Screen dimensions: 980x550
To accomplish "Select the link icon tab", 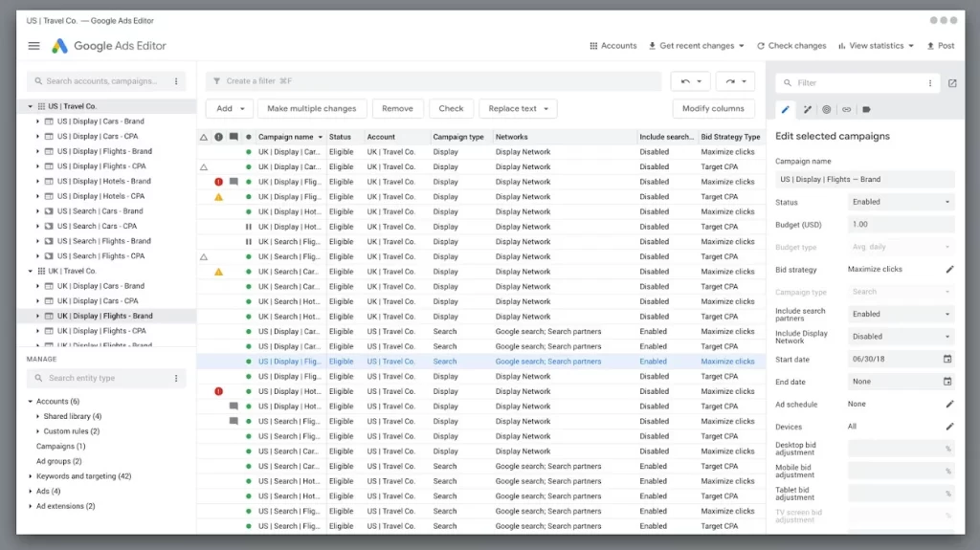I will coord(846,109).
